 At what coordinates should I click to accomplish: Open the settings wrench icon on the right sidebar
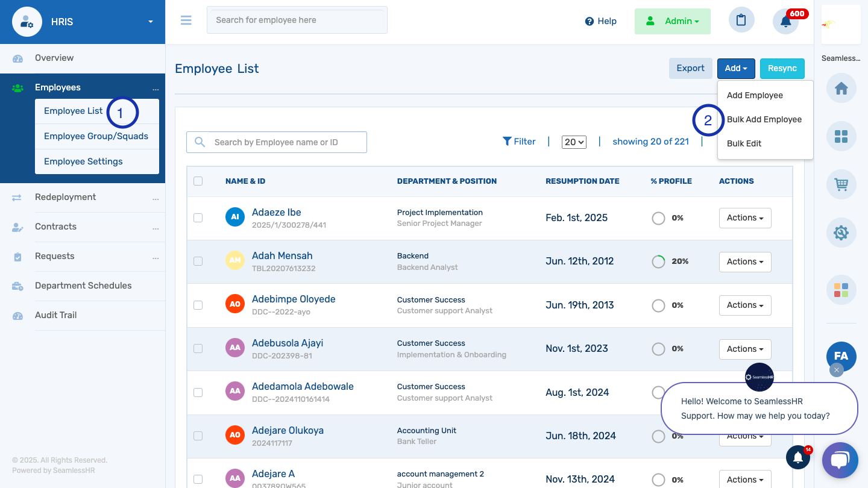click(x=840, y=233)
